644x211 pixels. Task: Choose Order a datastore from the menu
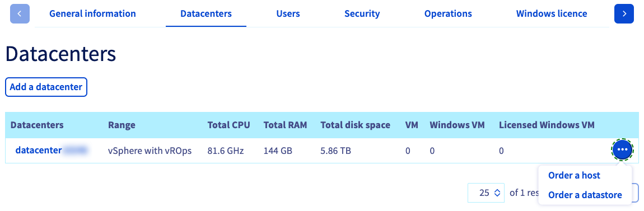pos(585,195)
